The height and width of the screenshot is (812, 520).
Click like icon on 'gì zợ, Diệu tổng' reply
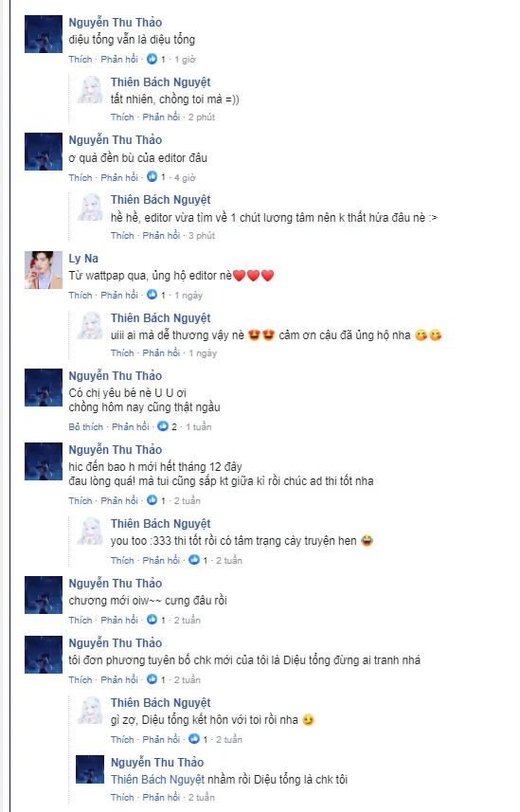pos(194,739)
